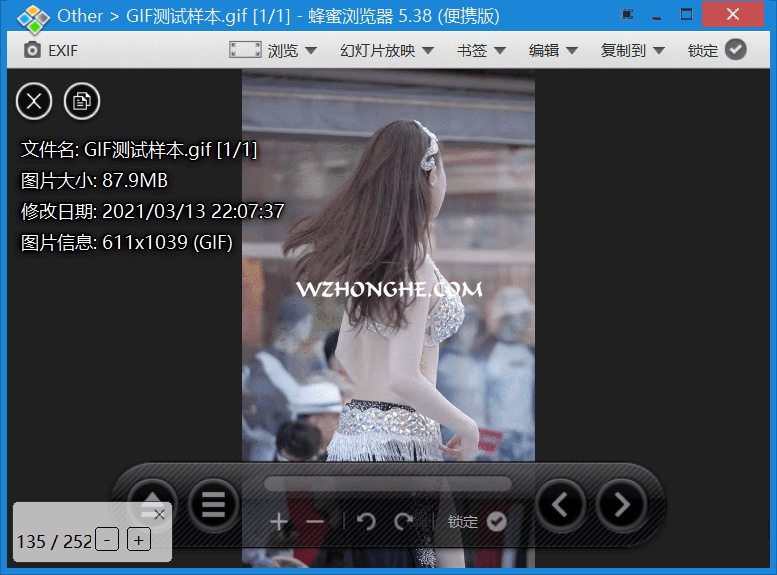The image size is (777, 575).
Task: Click the full-screen icon in title bar
Action: click(x=627, y=14)
